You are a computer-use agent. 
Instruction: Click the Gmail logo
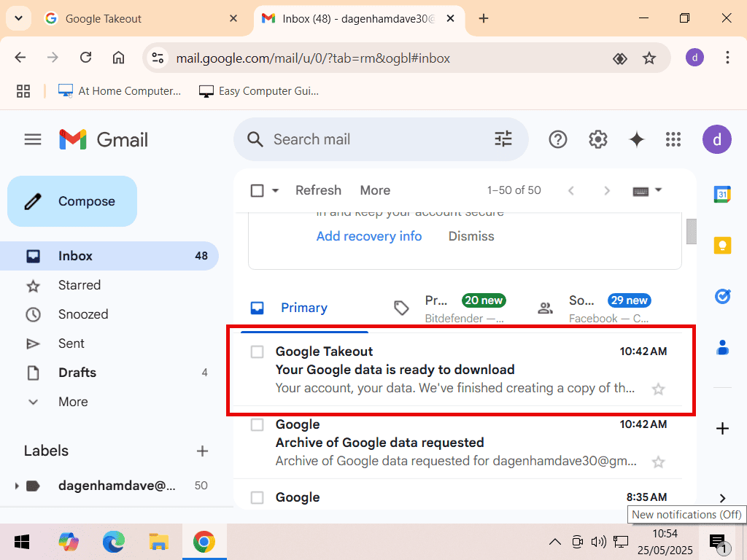104,139
